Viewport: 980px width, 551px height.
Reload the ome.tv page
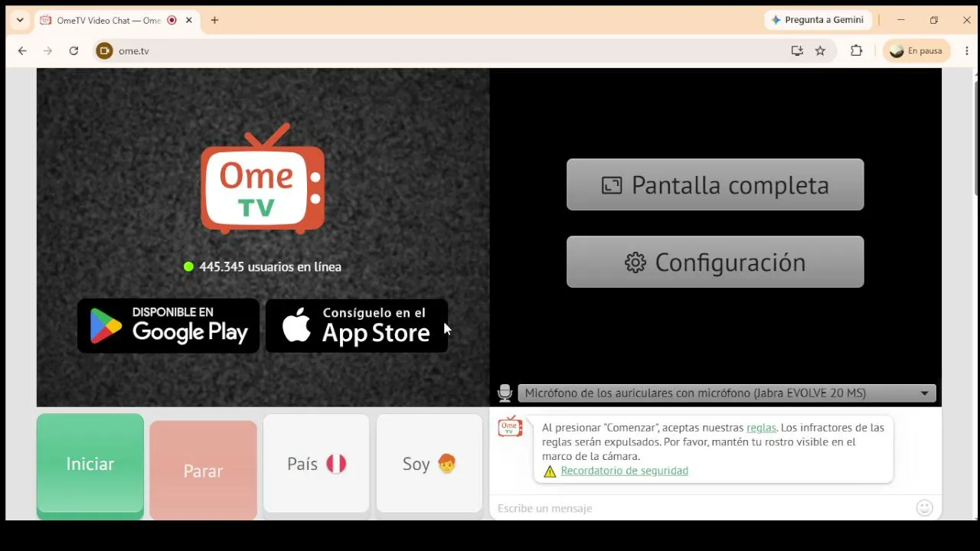pyautogui.click(x=73, y=51)
